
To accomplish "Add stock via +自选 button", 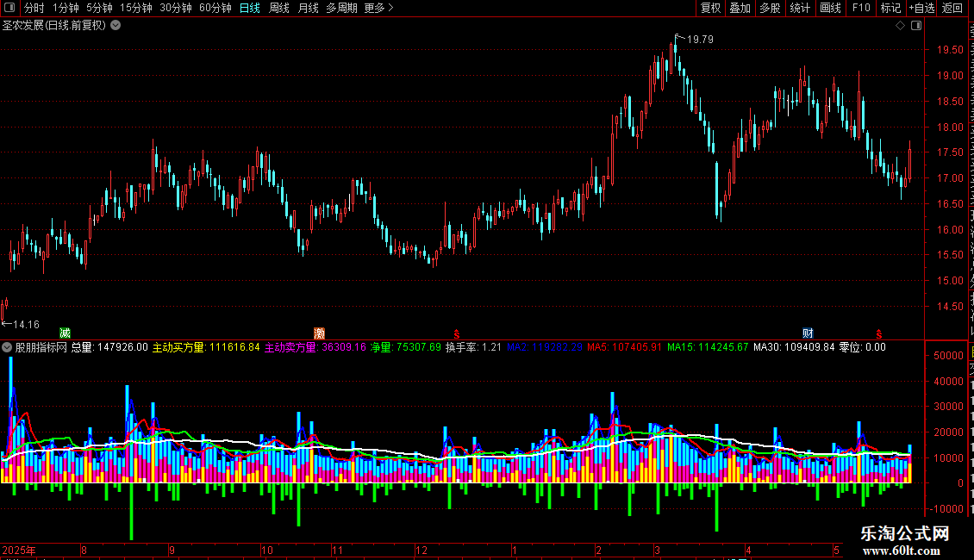I will [x=921, y=8].
